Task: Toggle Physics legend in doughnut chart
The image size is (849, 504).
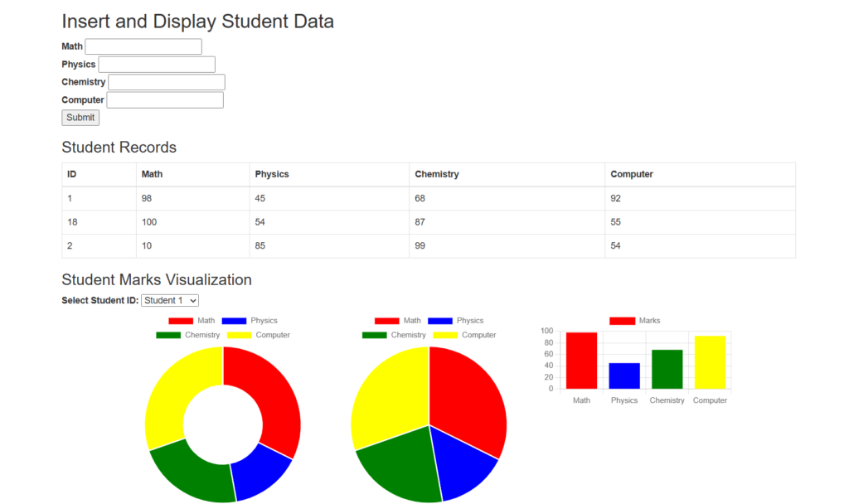Action: [x=250, y=321]
